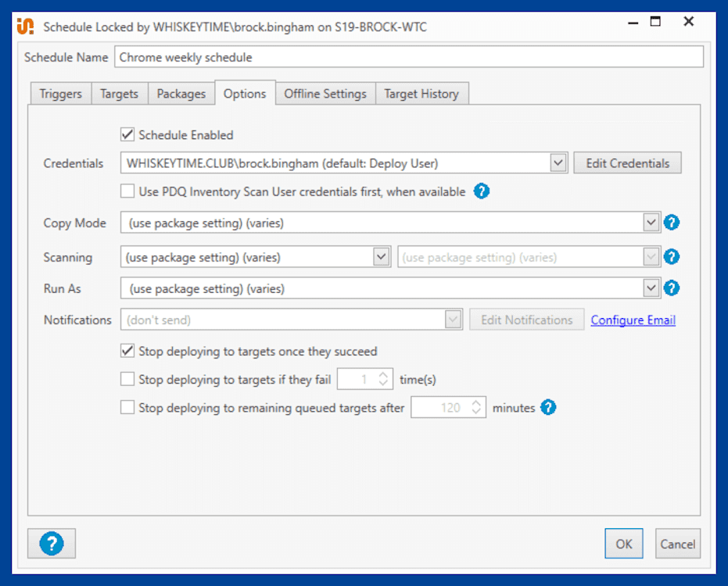Open help for the Scanning setting
The width and height of the screenshot is (728, 586).
click(671, 256)
